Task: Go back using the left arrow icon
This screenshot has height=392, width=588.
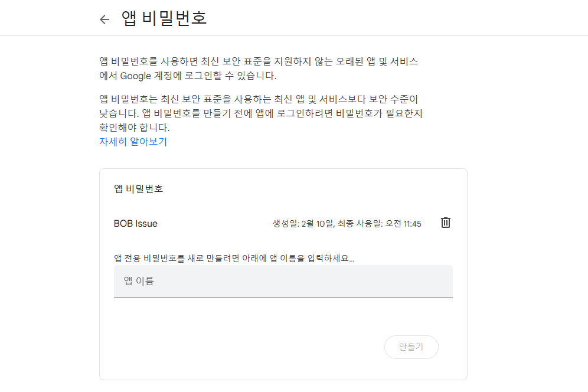Action: click(104, 19)
